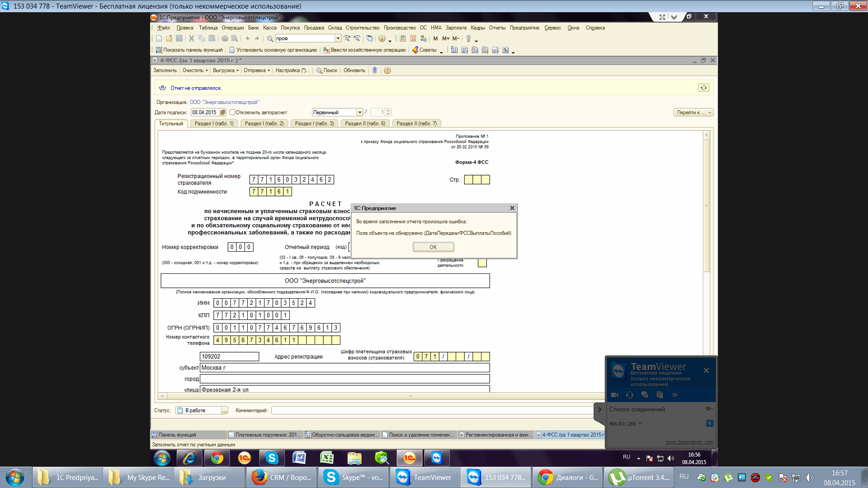Open the Зарплата menu
The height and width of the screenshot is (488, 868).
coord(456,28)
